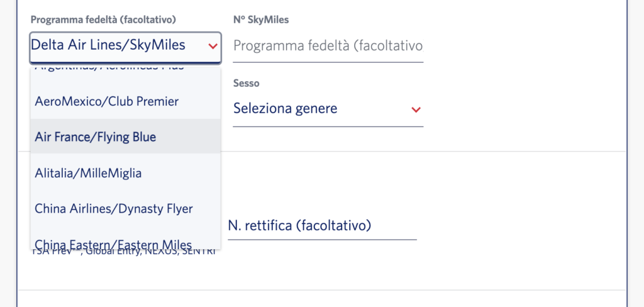Select AeroMexico/Club Premier option

[125, 101]
